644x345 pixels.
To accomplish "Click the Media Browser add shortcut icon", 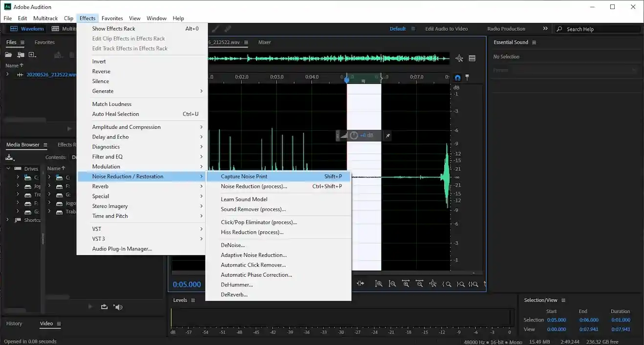I will pyautogui.click(x=9, y=157).
